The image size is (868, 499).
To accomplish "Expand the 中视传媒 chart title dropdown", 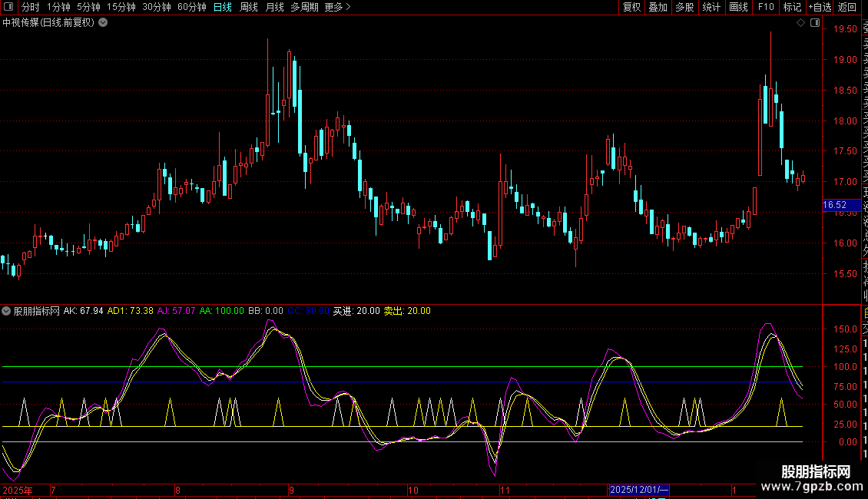I will [103, 23].
